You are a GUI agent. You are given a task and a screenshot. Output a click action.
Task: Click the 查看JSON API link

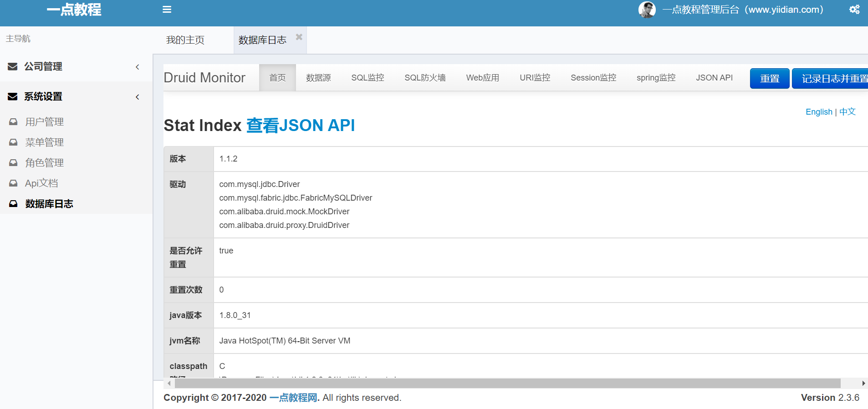pos(301,126)
